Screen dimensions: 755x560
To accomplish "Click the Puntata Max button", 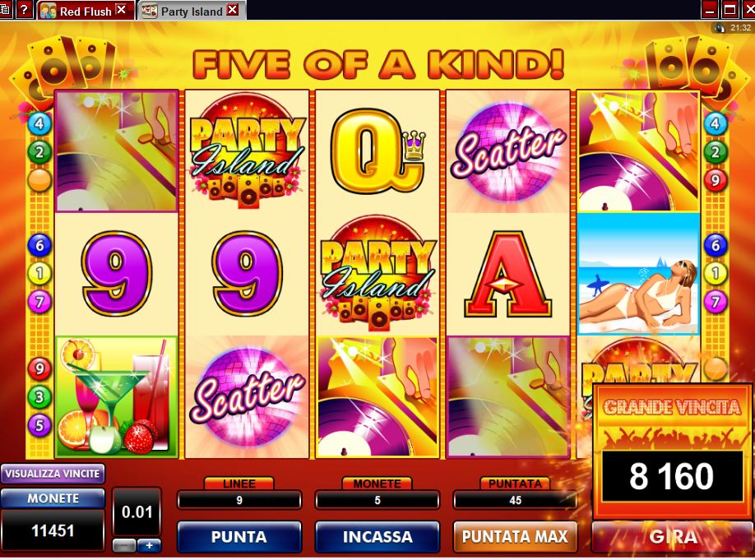I will (515, 536).
